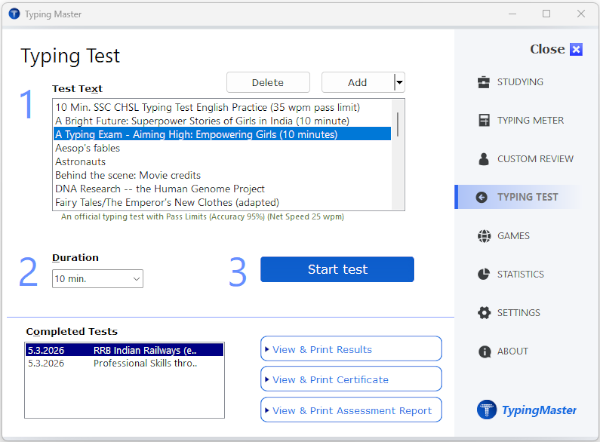Open the SETTINGS label in sidebar
The image size is (600, 442).
(x=518, y=313)
